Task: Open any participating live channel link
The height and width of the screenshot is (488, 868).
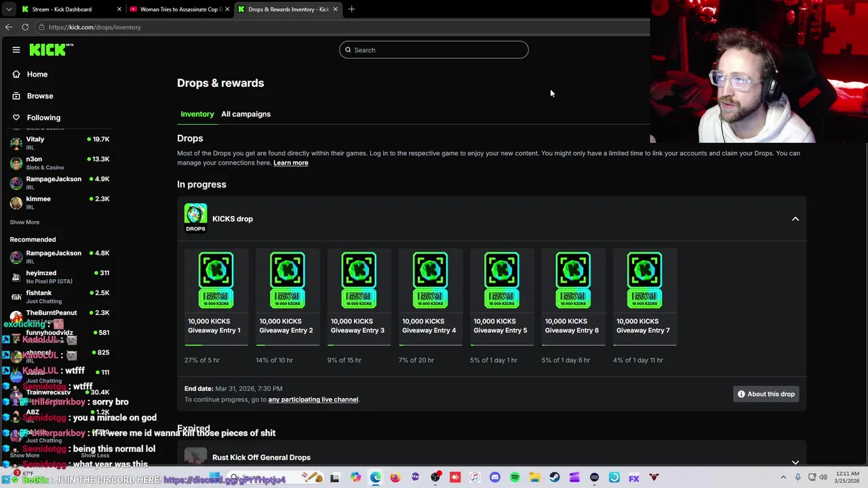Action: point(313,399)
